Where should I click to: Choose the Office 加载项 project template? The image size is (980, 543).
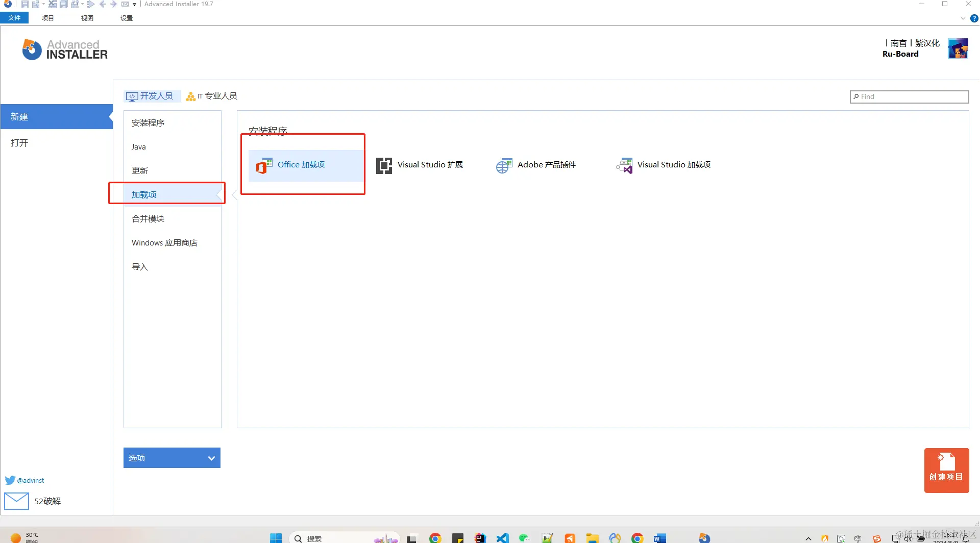point(306,165)
